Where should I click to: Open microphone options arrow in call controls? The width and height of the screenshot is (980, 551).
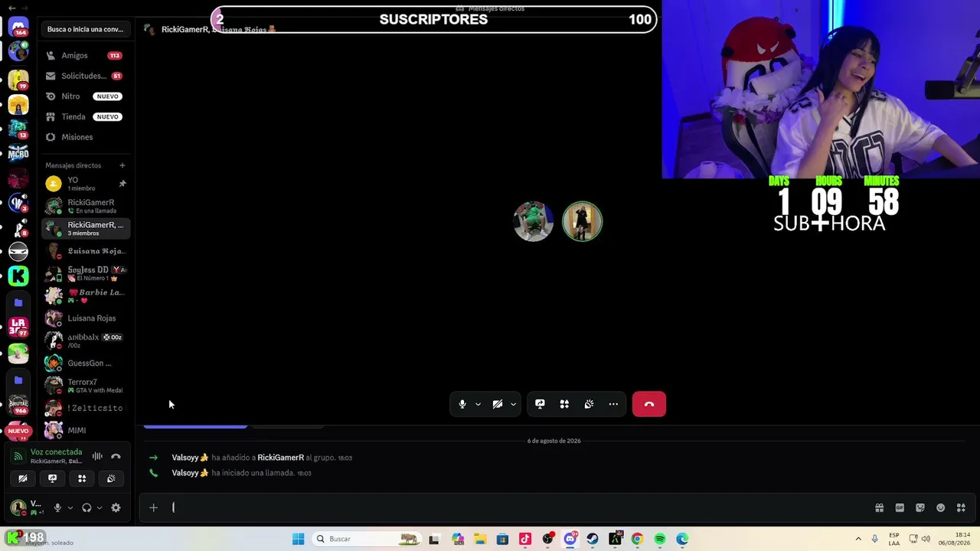tap(478, 404)
